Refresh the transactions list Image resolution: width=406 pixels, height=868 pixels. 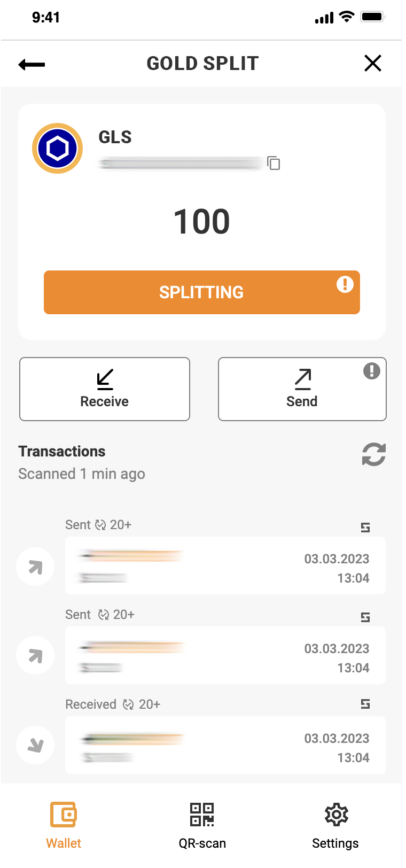point(373,454)
